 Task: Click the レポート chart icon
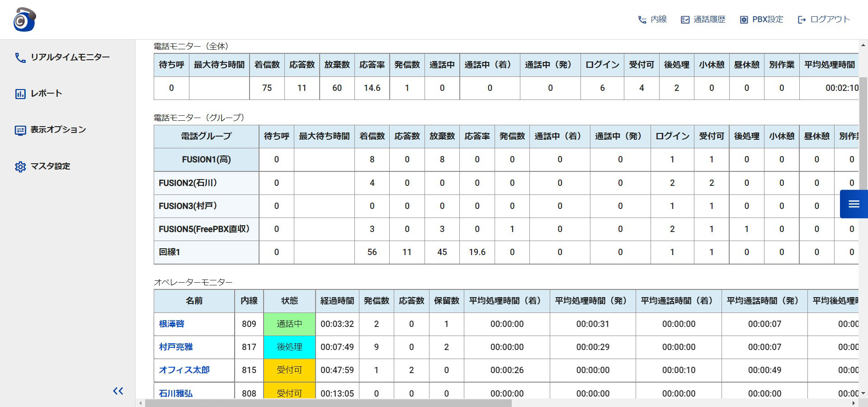(x=20, y=94)
